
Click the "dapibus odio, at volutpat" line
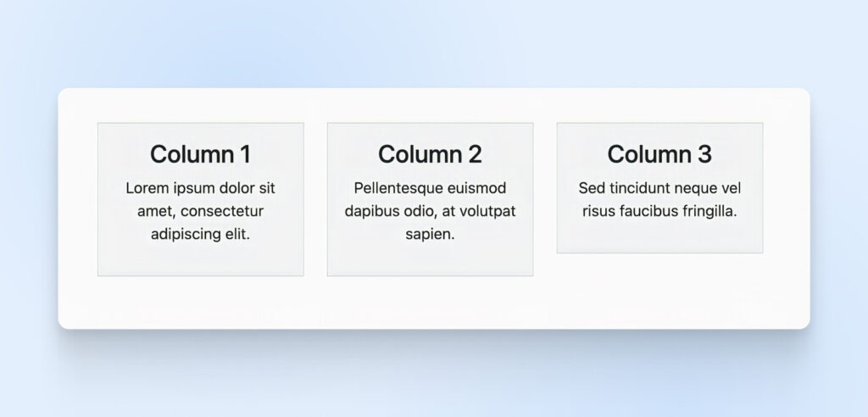click(x=430, y=211)
